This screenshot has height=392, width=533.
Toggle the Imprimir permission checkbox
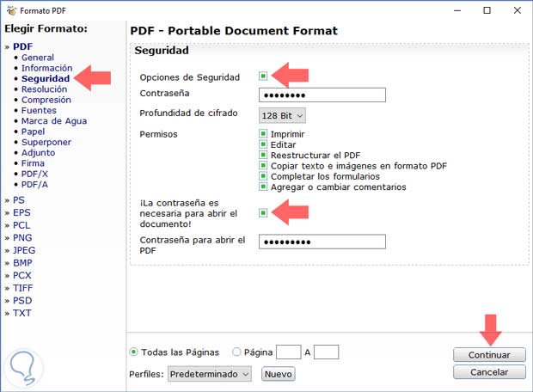[x=263, y=134]
